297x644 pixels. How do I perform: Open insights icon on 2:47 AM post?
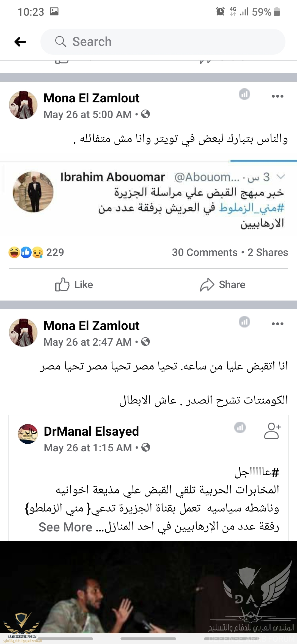pyautogui.click(x=244, y=322)
